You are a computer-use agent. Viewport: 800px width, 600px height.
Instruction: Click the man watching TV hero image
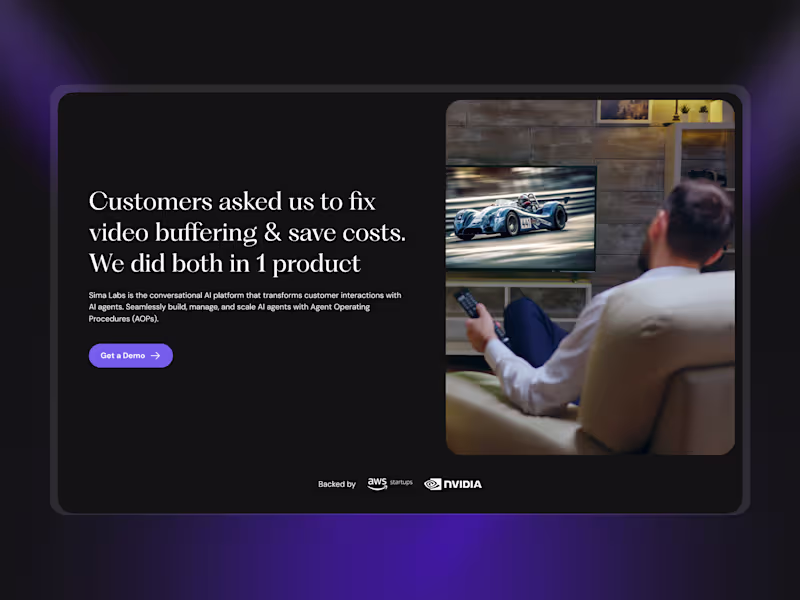coord(590,277)
